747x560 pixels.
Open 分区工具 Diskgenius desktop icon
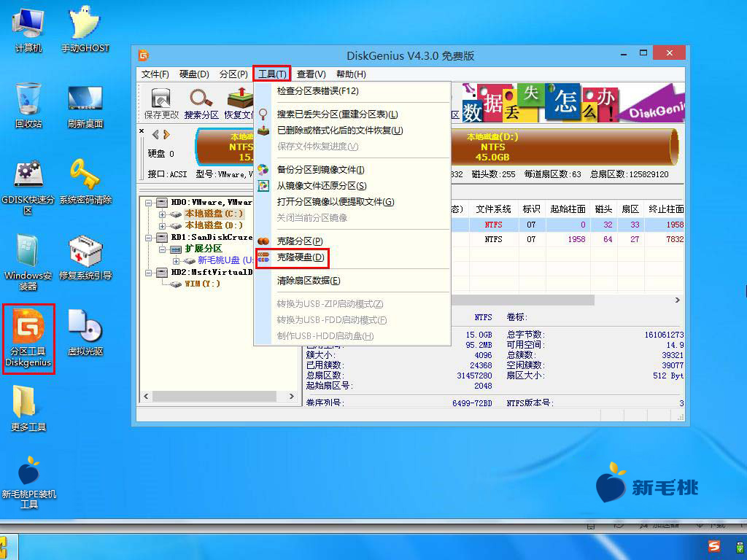(28, 338)
